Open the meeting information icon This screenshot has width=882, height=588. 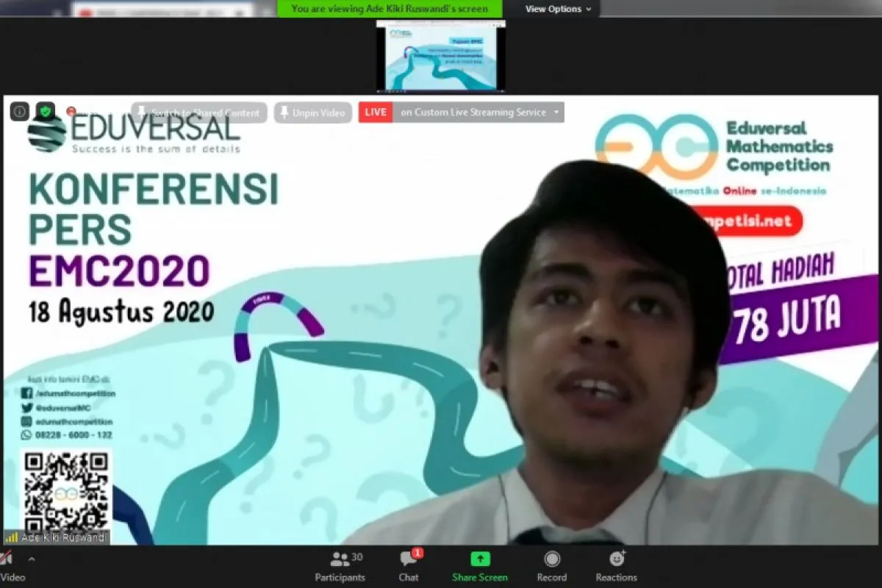(20, 112)
